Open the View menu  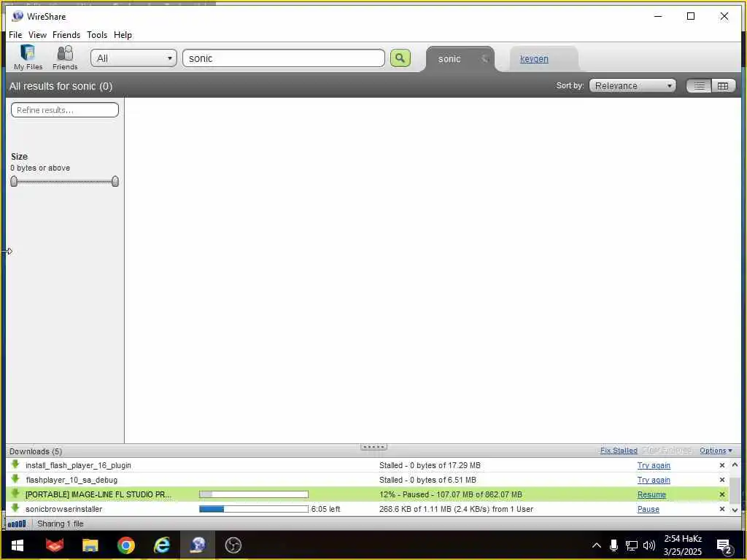(x=37, y=35)
